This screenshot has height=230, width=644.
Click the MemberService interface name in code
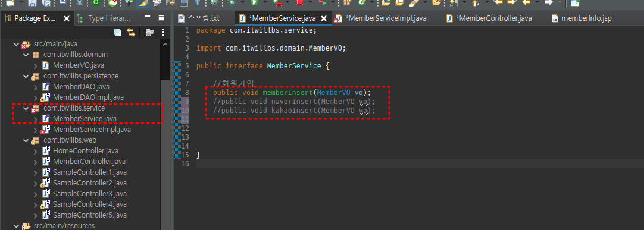click(x=294, y=65)
